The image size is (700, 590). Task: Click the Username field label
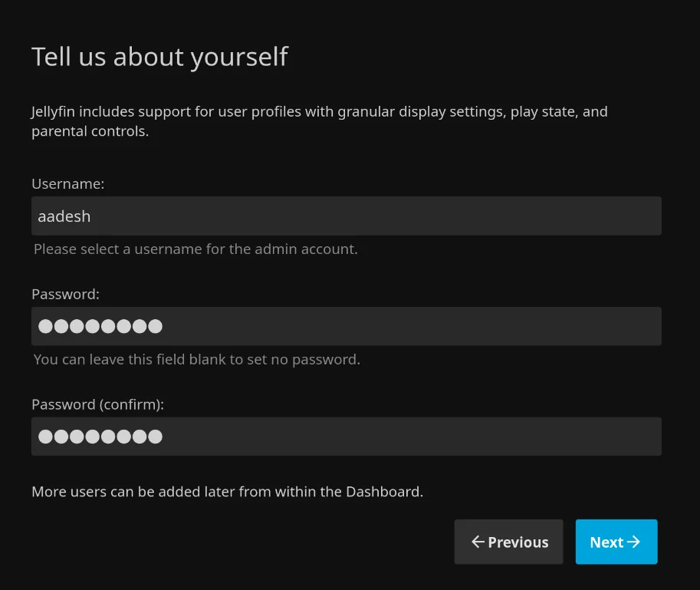pos(67,183)
